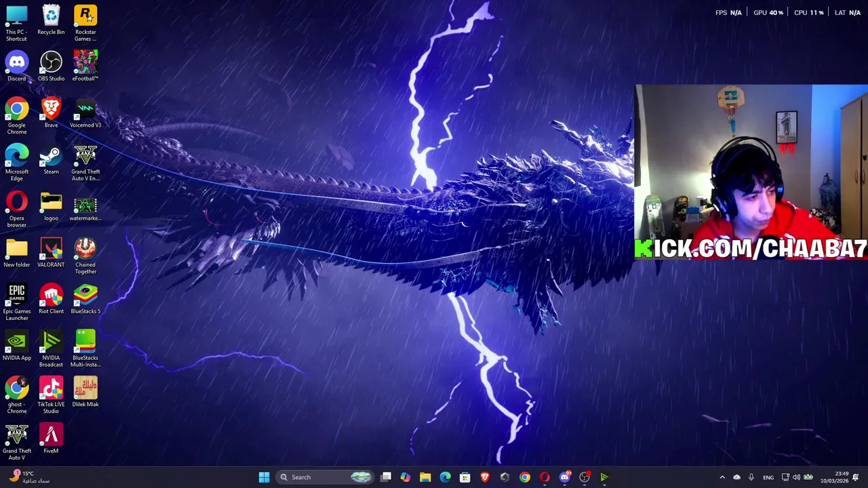Switch to Opera on the taskbar
The image size is (868, 488).
pos(545,477)
